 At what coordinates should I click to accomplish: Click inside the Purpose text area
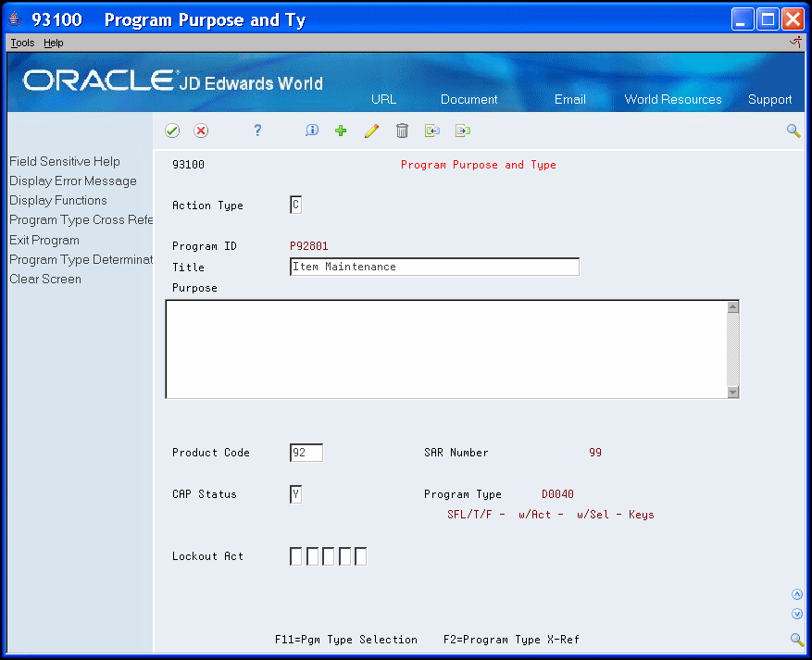(x=446, y=349)
